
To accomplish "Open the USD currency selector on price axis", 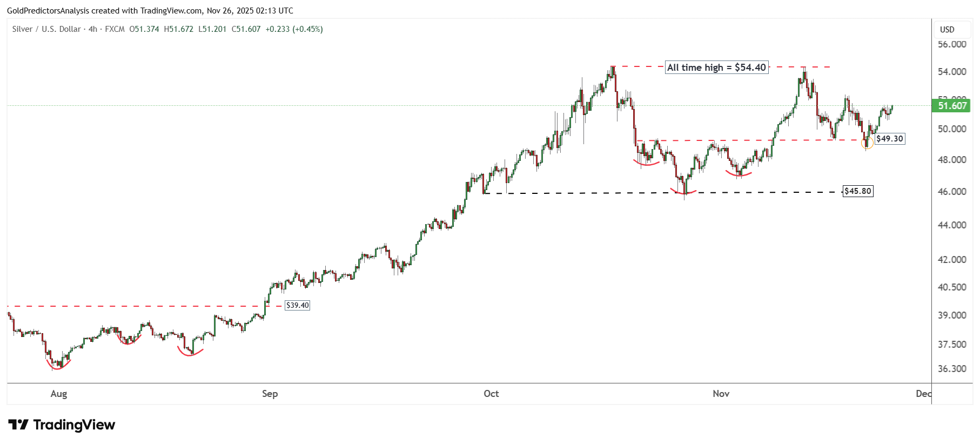I will tap(947, 30).
